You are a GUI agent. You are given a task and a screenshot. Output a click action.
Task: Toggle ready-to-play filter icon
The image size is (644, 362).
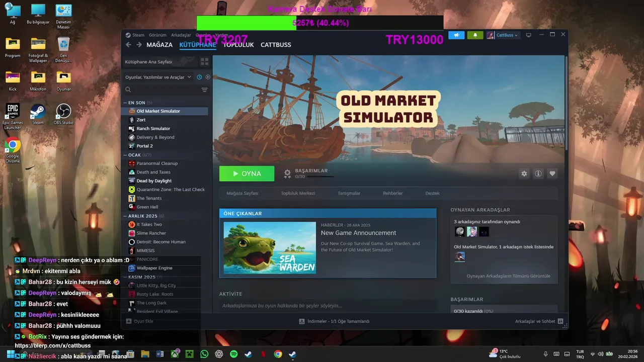pos(207,77)
